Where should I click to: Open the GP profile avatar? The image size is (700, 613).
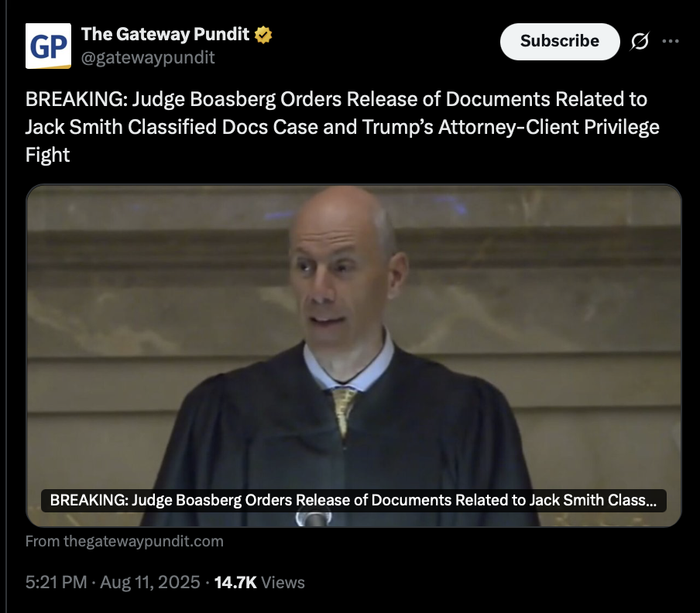[48, 46]
